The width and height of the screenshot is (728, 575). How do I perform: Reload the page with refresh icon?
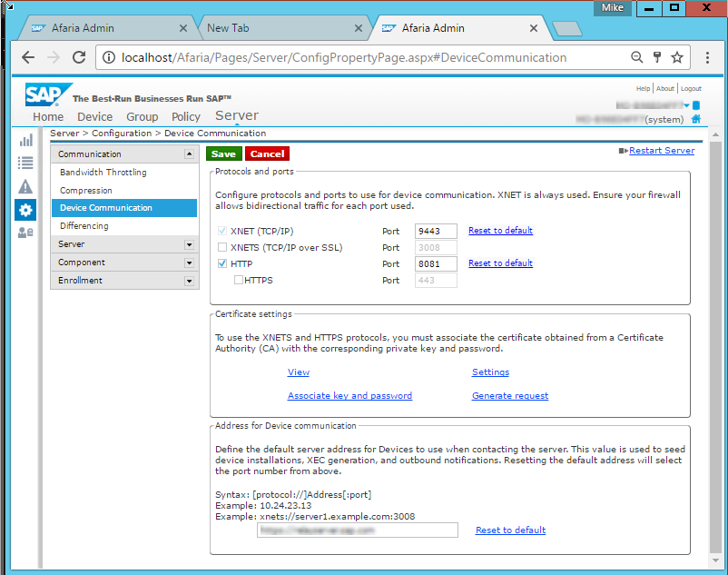click(79, 57)
